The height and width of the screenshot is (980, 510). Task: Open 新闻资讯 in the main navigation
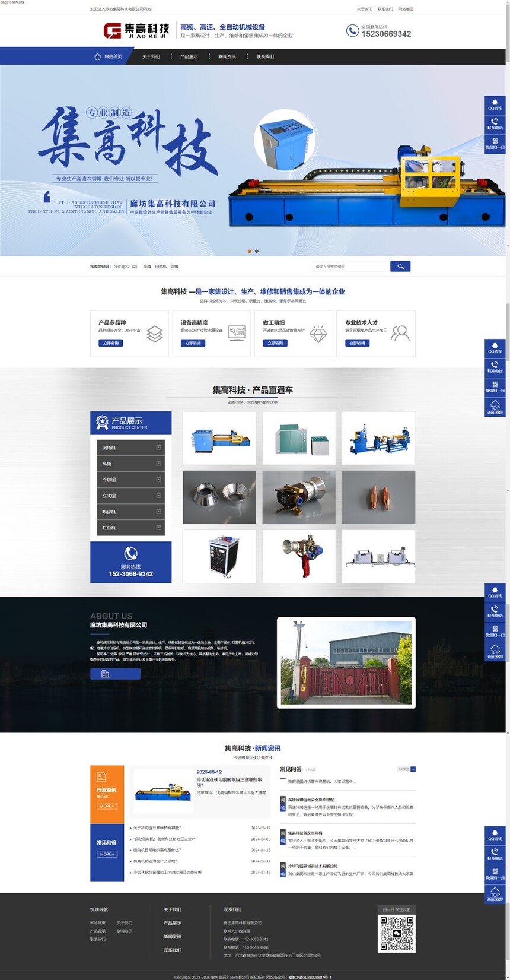(x=227, y=56)
